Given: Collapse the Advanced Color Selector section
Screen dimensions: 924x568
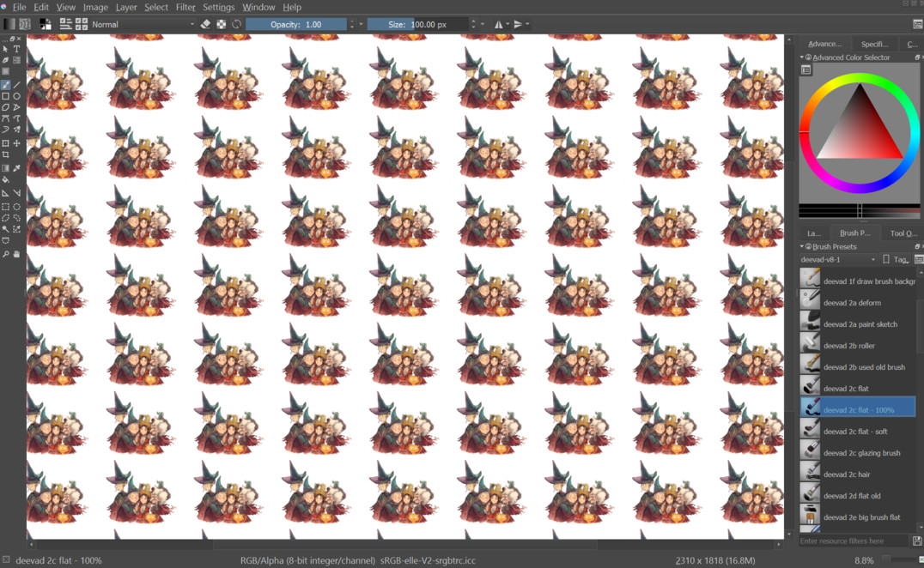Looking at the screenshot, I should [801, 57].
